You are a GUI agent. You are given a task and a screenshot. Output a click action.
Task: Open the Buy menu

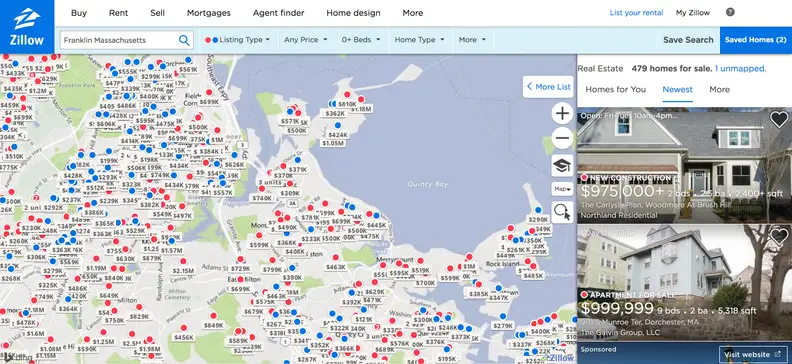click(x=79, y=13)
